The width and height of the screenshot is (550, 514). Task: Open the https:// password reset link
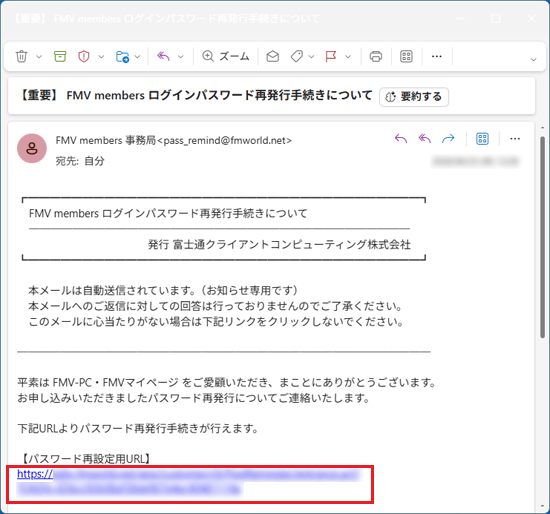pyautogui.click(x=35, y=474)
